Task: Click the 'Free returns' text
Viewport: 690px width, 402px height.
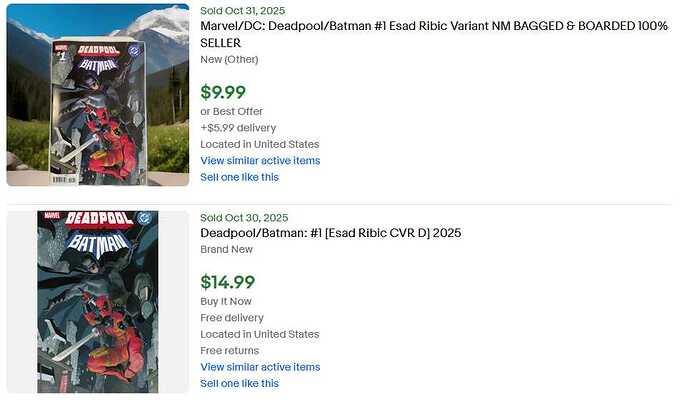Action: pyautogui.click(x=229, y=351)
